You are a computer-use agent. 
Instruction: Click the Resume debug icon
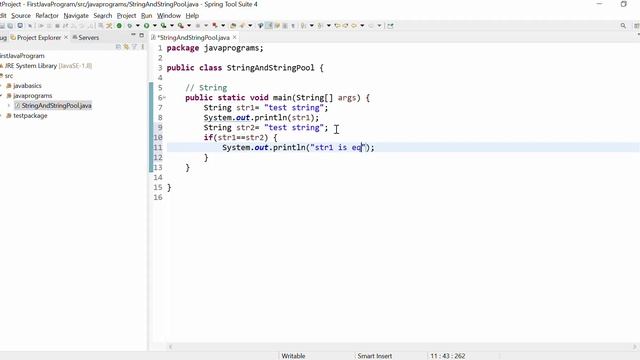[41, 26]
